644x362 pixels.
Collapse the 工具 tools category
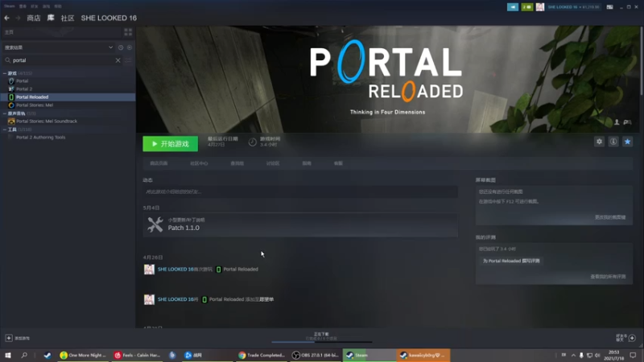click(5, 130)
